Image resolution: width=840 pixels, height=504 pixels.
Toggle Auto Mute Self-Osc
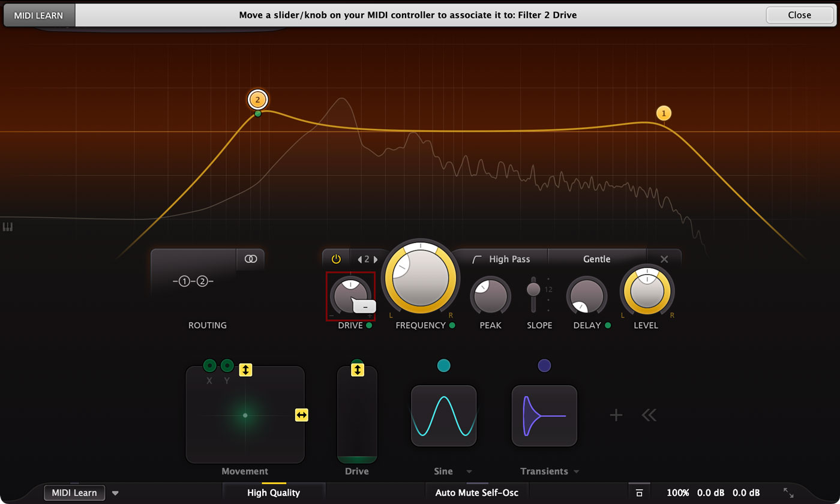476,493
